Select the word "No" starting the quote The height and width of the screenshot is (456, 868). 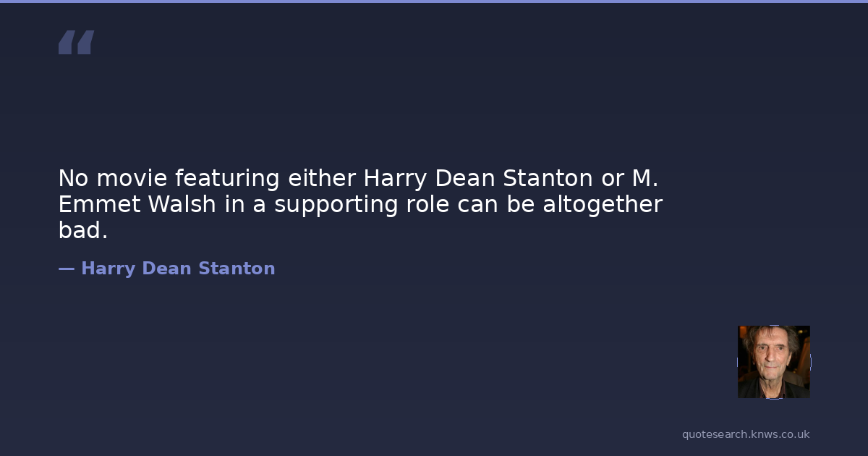74,178
